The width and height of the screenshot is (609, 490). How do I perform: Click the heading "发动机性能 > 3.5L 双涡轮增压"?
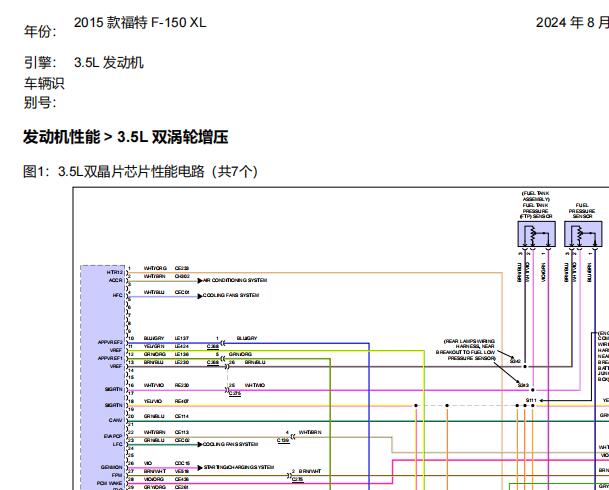pyautogui.click(x=125, y=137)
